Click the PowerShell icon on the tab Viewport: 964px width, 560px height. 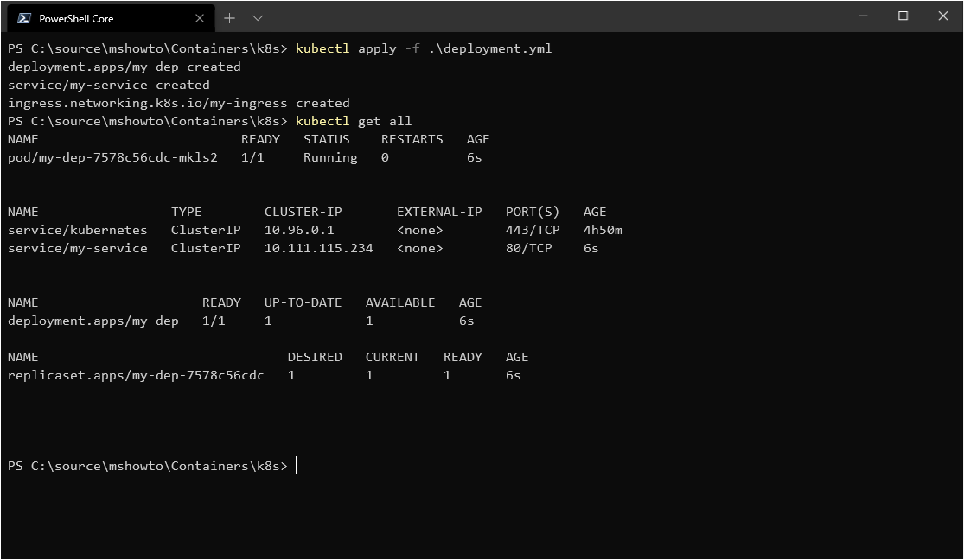[24, 18]
